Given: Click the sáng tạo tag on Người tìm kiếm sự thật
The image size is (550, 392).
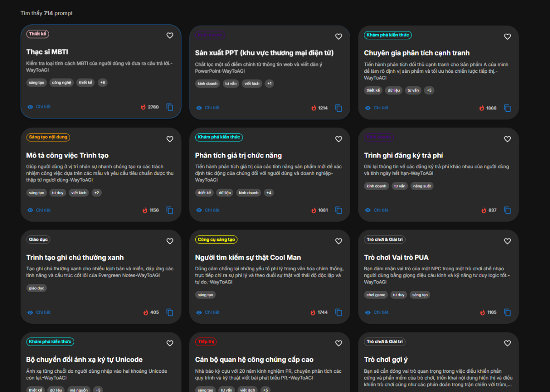Looking at the screenshot, I should click(x=205, y=294).
